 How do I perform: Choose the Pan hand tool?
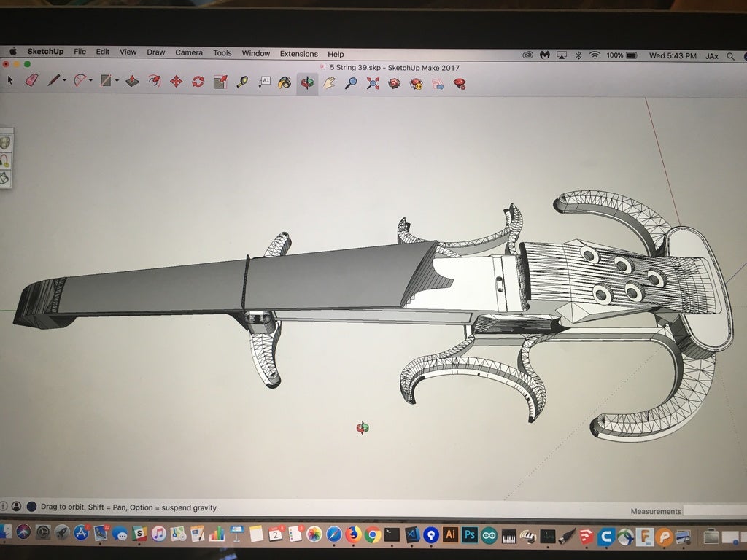pos(329,84)
